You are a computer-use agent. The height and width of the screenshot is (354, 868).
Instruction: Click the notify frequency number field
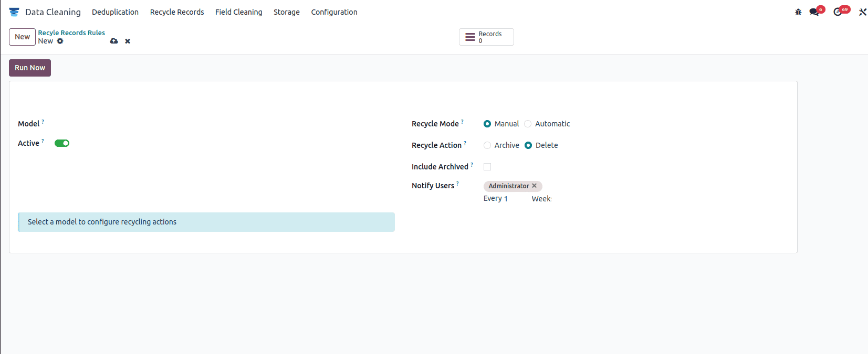click(515, 199)
